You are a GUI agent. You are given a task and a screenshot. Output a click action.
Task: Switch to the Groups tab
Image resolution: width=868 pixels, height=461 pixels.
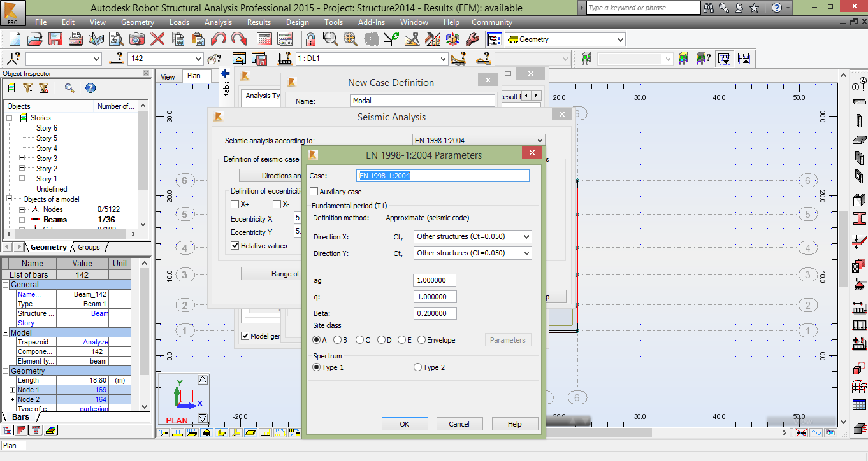point(89,247)
